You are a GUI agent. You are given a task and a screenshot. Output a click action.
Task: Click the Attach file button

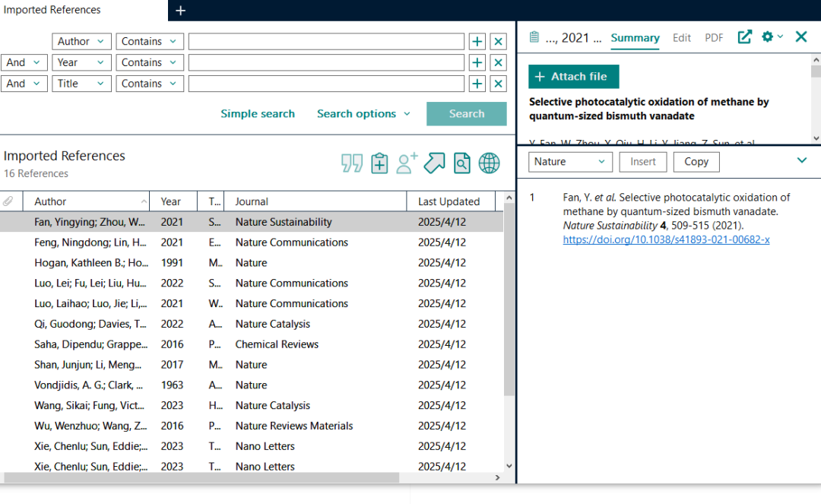click(x=573, y=77)
